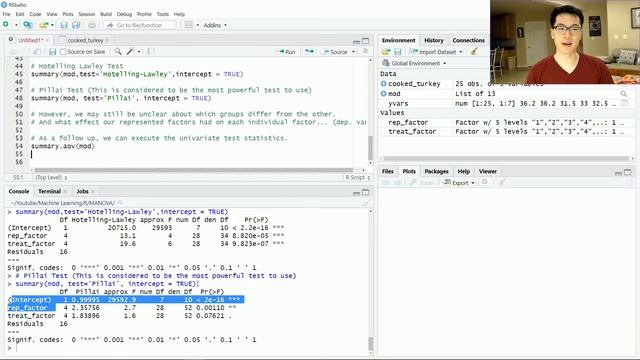
Task: Click the create project icon
Action: tap(28, 25)
